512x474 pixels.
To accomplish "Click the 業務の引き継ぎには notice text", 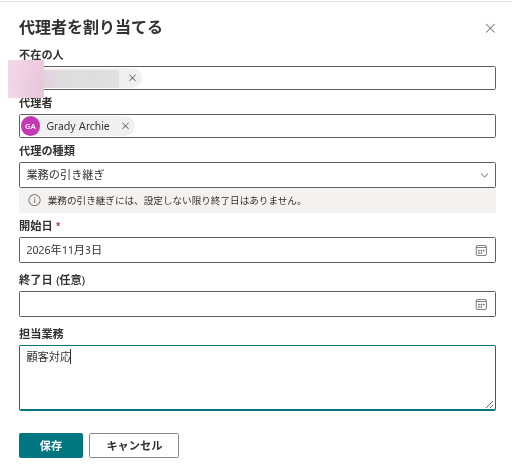I will pos(175,201).
